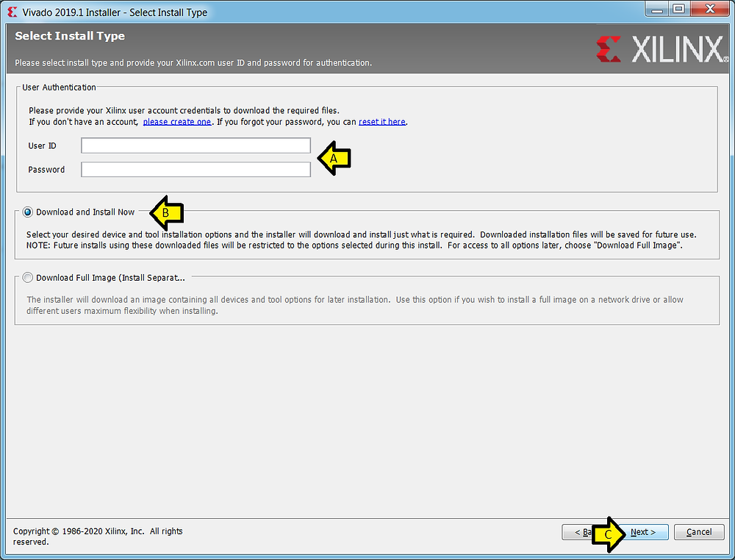Minimize the installer window
The width and height of the screenshot is (735, 560).
(657, 8)
